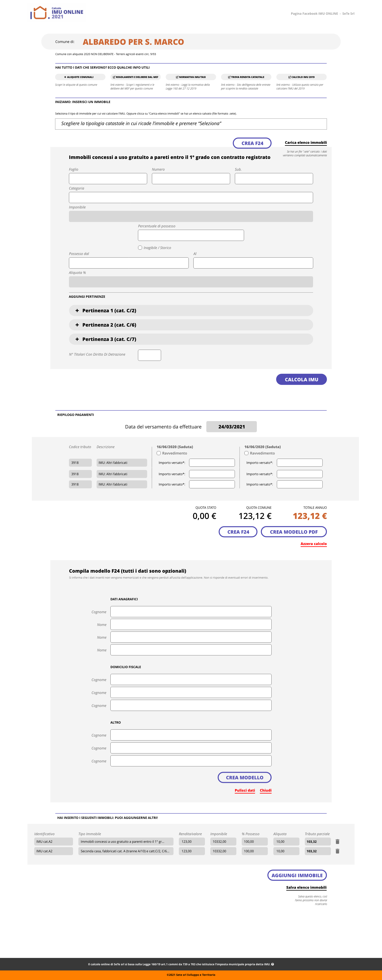The height and width of the screenshot is (980, 382).
Task: Toggle the Inagibile / Storico checkbox
Action: click(x=140, y=248)
